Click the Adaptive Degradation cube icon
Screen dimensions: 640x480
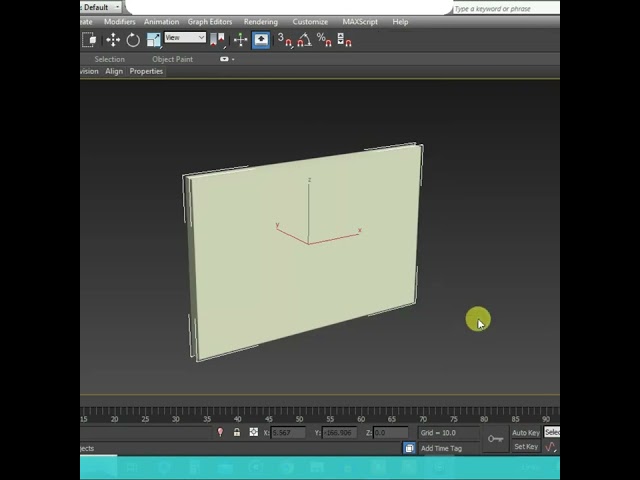pyautogui.click(x=409, y=448)
